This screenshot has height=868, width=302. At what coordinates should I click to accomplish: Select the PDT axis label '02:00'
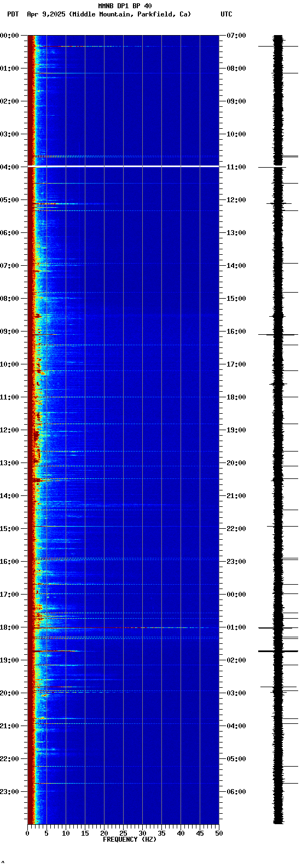[9, 101]
